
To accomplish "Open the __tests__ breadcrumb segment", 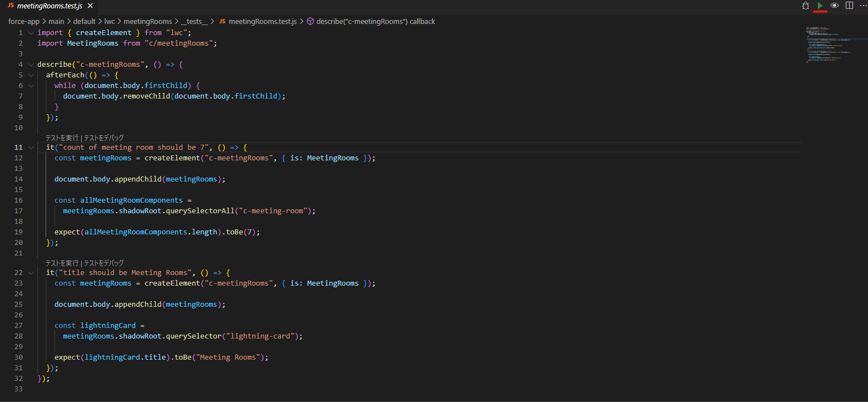I will point(194,21).
